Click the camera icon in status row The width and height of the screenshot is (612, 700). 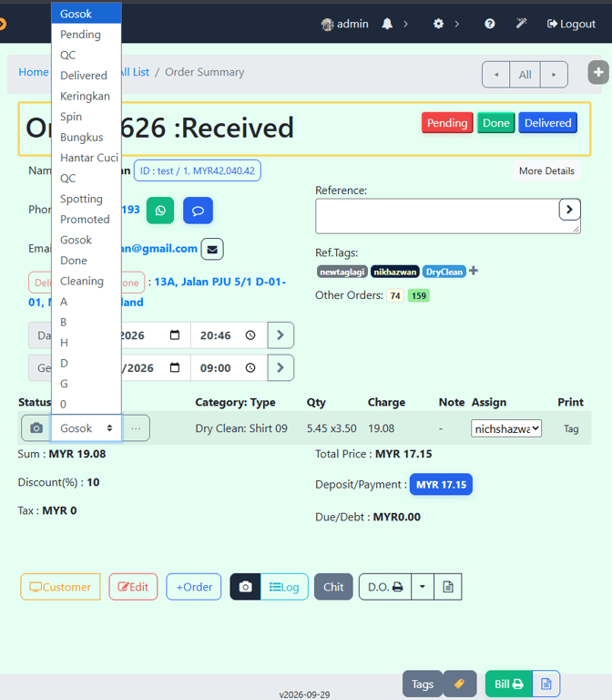[36, 428]
